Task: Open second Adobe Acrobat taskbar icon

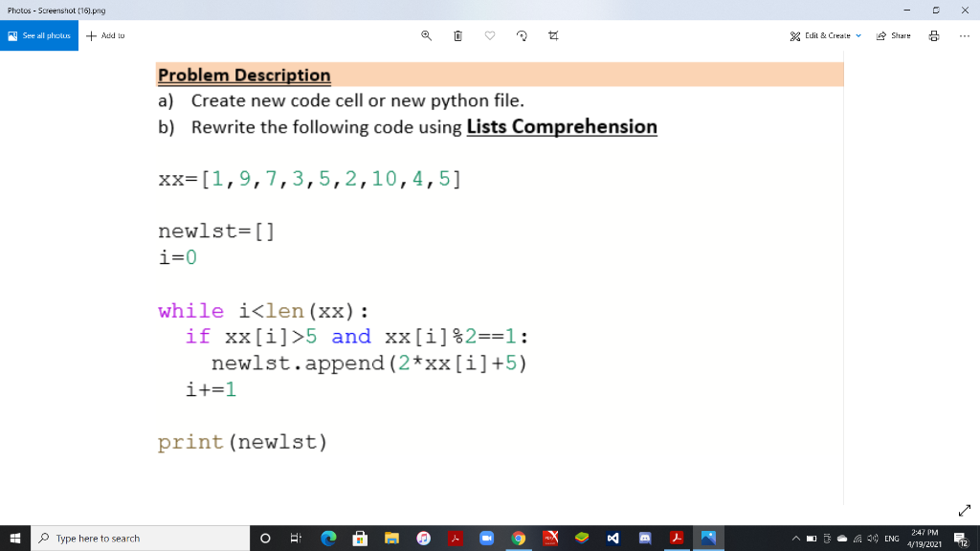Action: (677, 538)
